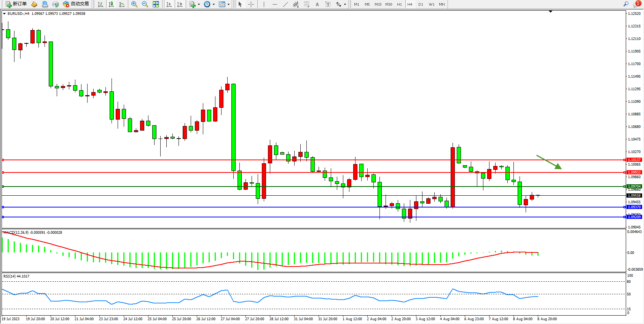Enable chart auto scroll icon
The height and width of the screenshot is (324, 644).
(x=169, y=4)
